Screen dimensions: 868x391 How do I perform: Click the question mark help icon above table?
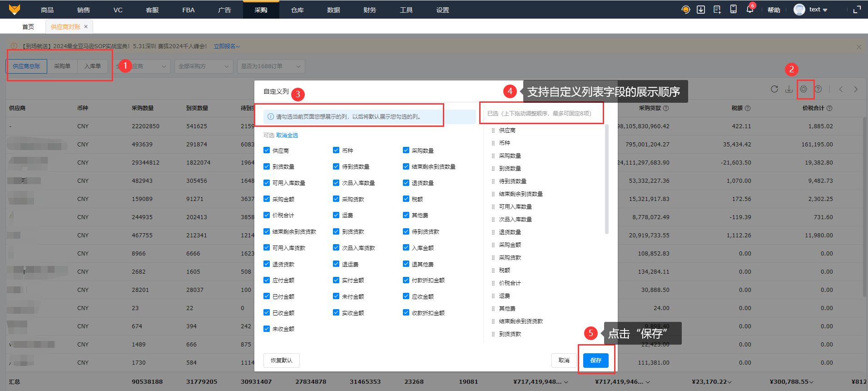[x=818, y=89]
